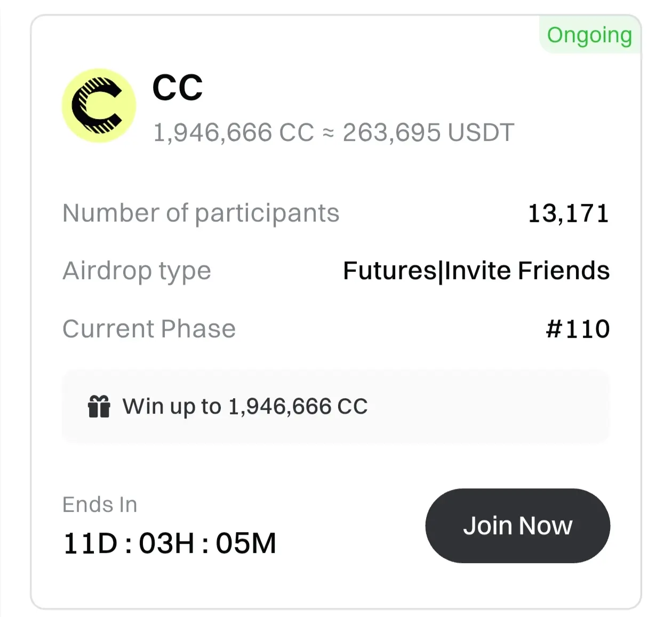Click the Current Phase label
Image resolution: width=672 pixels, height=617 pixels.
pyautogui.click(x=149, y=329)
